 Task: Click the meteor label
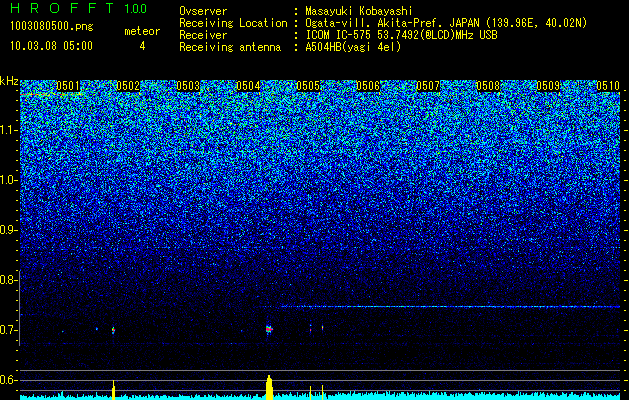142,31
